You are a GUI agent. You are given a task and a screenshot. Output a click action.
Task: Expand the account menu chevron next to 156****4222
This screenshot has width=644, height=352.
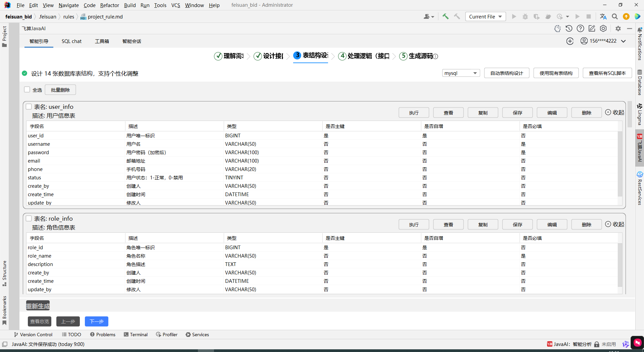pos(624,41)
